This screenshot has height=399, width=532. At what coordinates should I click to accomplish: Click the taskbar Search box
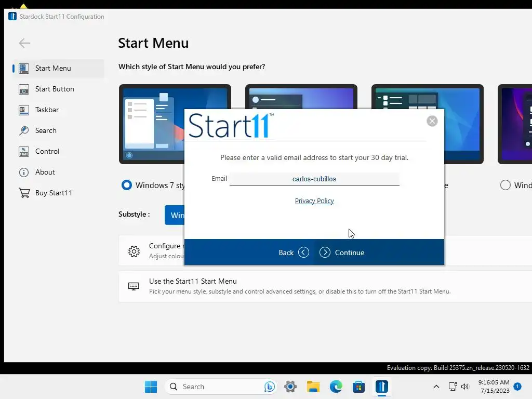tap(221, 387)
